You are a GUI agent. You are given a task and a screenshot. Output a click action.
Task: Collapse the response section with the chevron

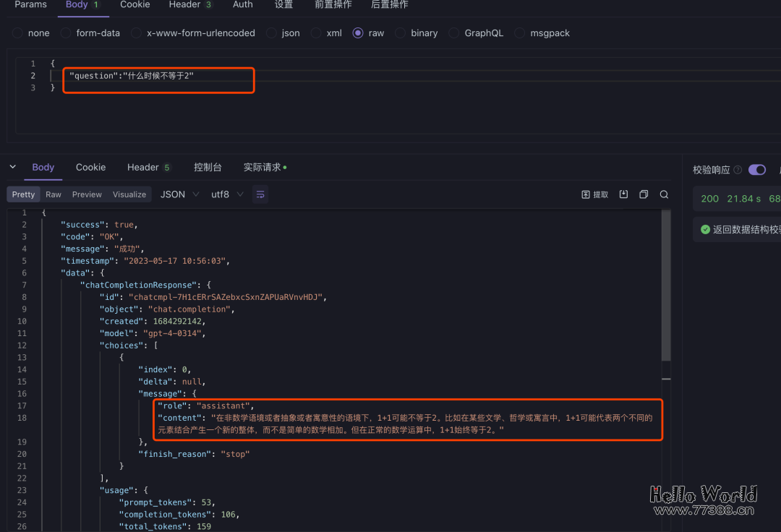tap(12, 167)
